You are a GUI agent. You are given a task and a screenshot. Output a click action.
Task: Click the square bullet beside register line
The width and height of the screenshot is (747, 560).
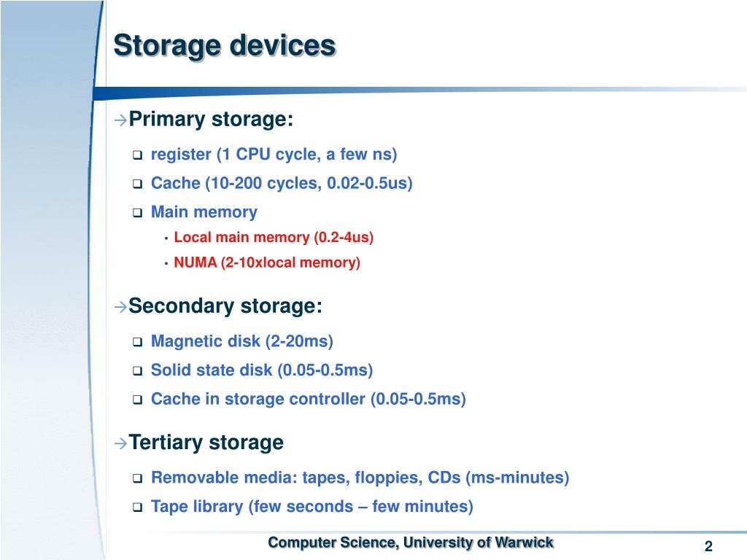138,155
